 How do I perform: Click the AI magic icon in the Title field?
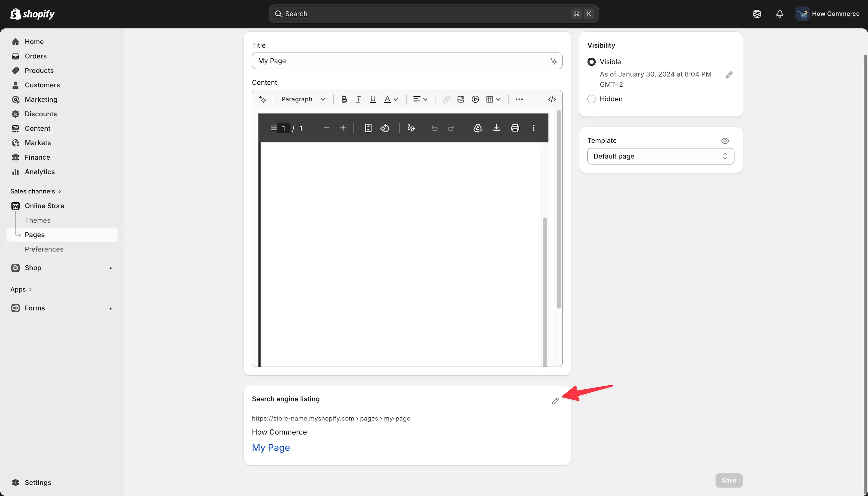(553, 61)
